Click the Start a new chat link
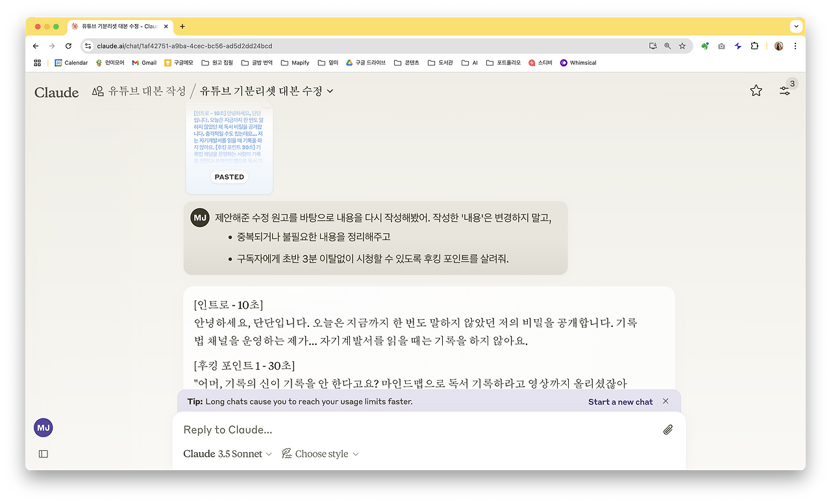This screenshot has width=831, height=504. click(x=619, y=402)
